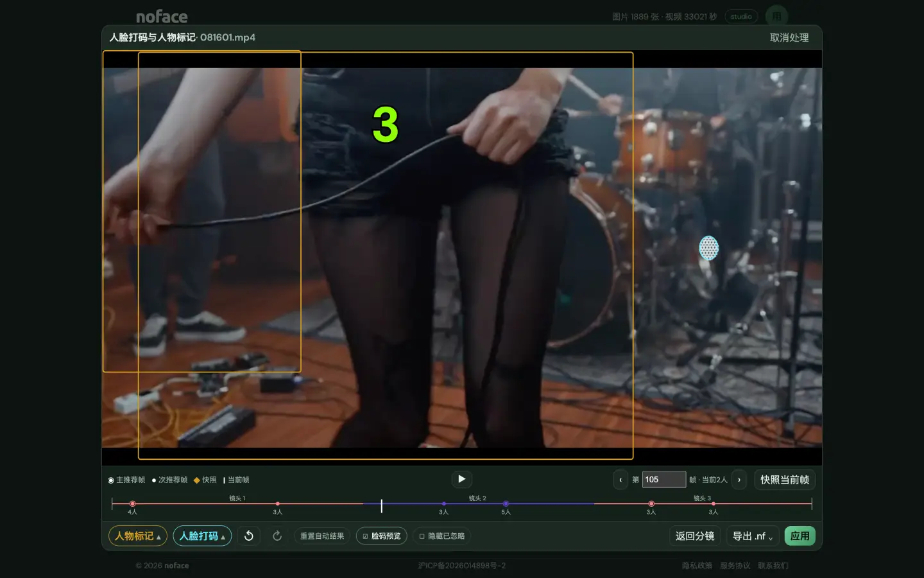The width and height of the screenshot is (924, 578).
Task: Select the first 3人 marker in 镜头 1
Action: pyautogui.click(x=277, y=504)
